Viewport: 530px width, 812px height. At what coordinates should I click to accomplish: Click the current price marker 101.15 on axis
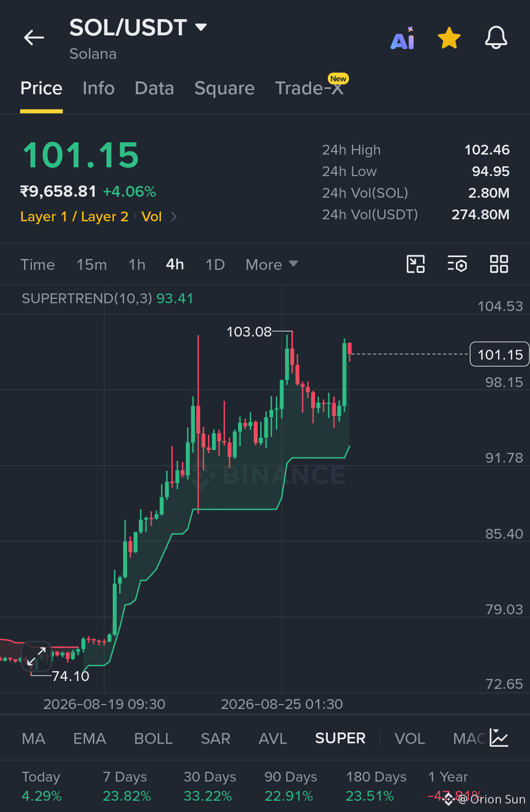tap(500, 354)
